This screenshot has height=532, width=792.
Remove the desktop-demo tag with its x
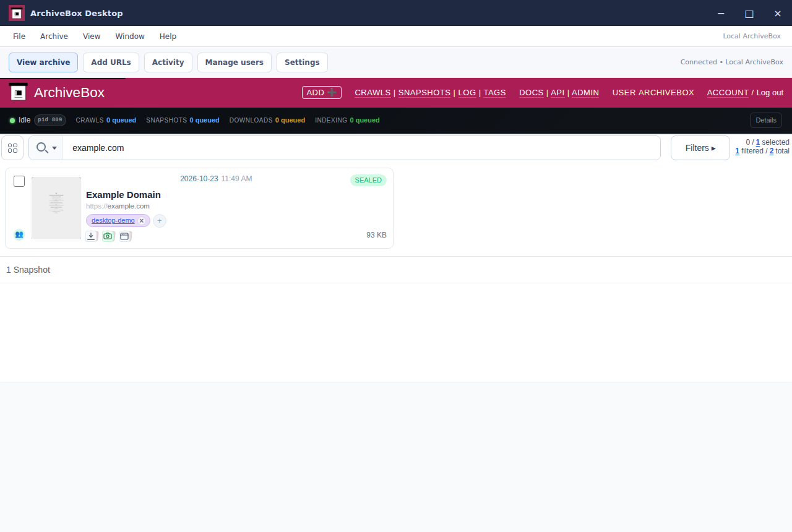[142, 221]
